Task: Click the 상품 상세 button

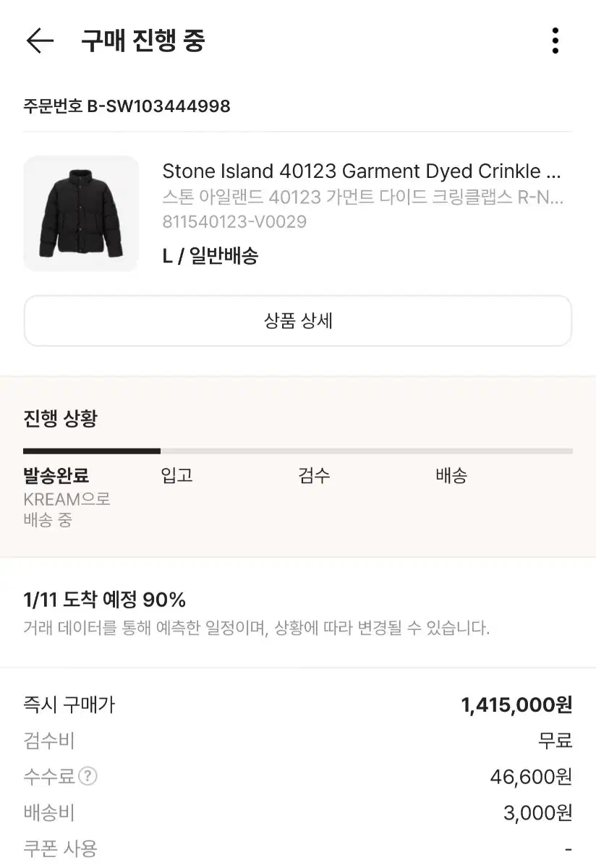Action: coord(298,320)
